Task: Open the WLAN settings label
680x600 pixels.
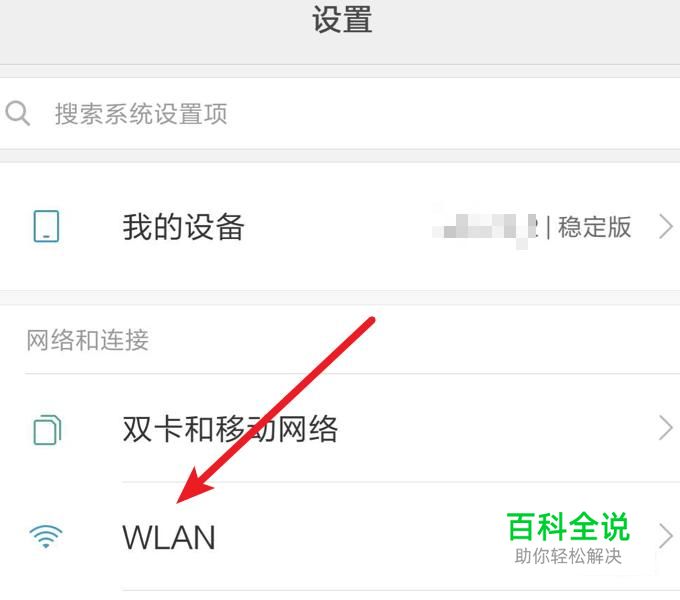Action: click(169, 538)
